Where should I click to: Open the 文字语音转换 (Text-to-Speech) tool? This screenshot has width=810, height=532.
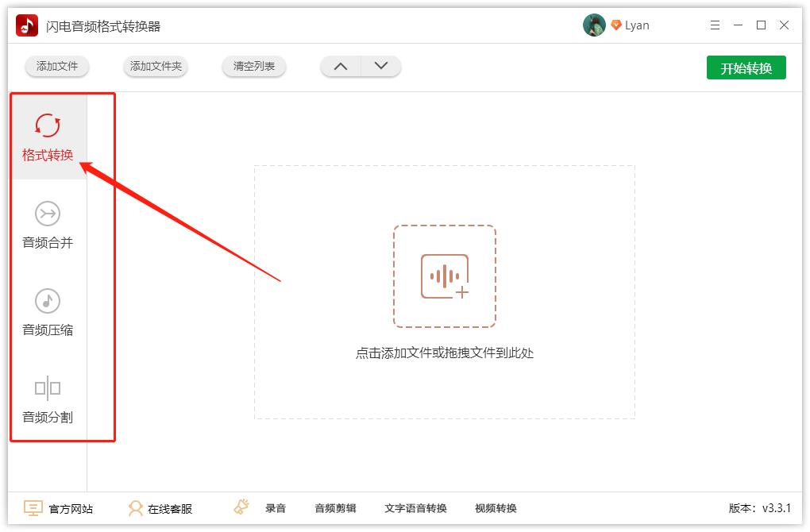[416, 507]
